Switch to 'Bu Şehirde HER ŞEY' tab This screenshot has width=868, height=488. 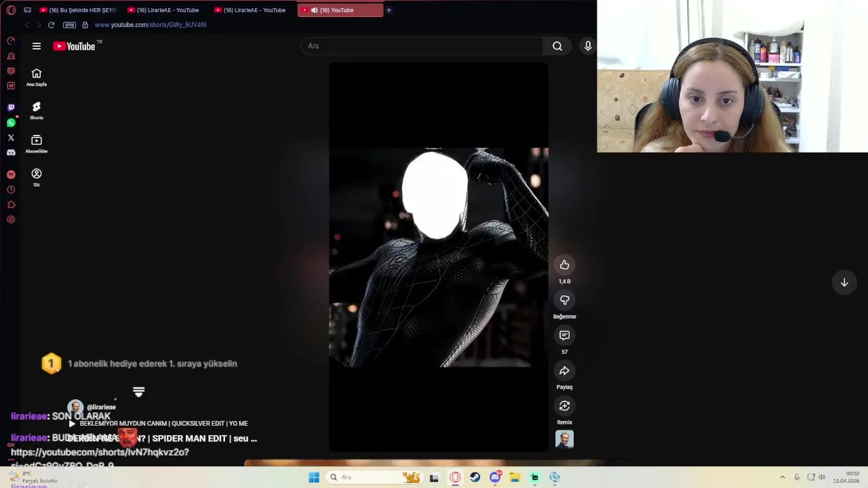(x=78, y=10)
